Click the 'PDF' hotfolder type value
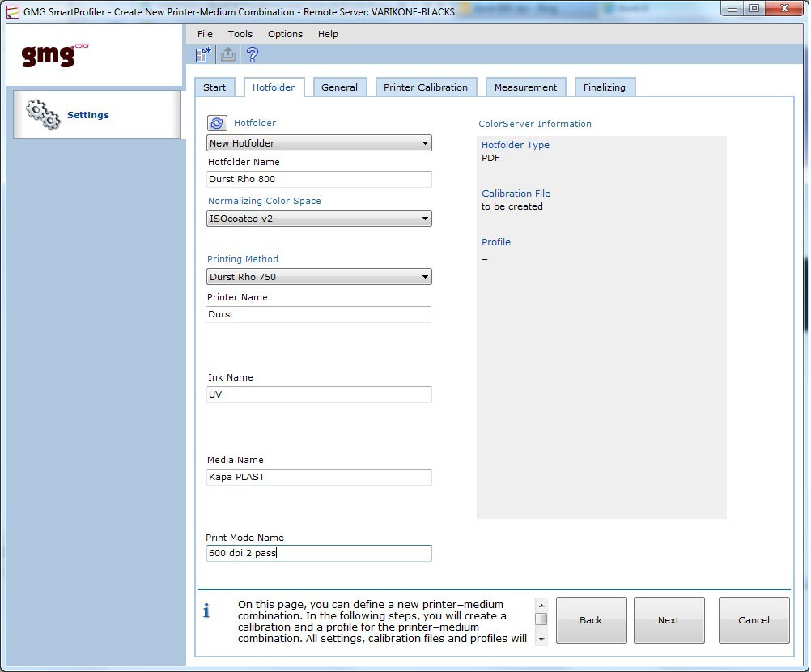The image size is (811, 672). (x=490, y=158)
